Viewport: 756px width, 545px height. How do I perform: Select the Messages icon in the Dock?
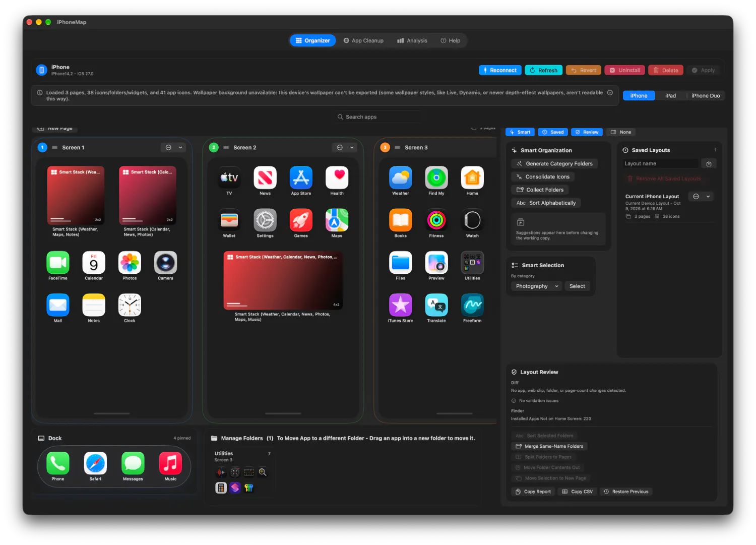point(133,463)
